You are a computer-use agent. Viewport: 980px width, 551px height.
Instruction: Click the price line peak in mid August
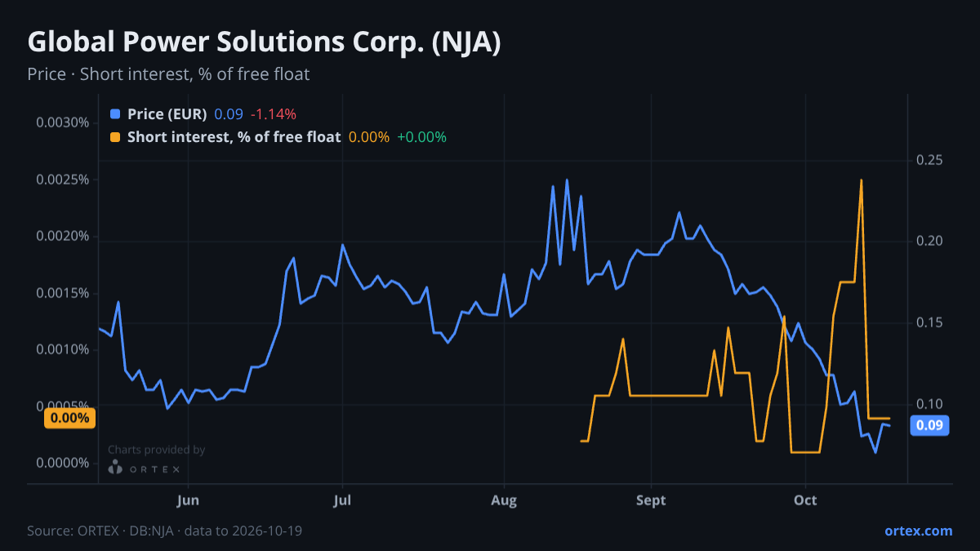567,180
